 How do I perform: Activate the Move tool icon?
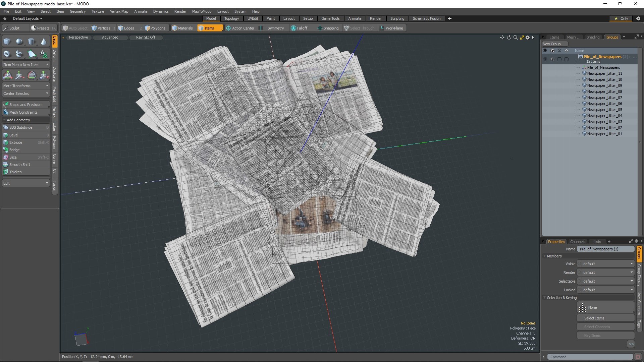(x=19, y=75)
